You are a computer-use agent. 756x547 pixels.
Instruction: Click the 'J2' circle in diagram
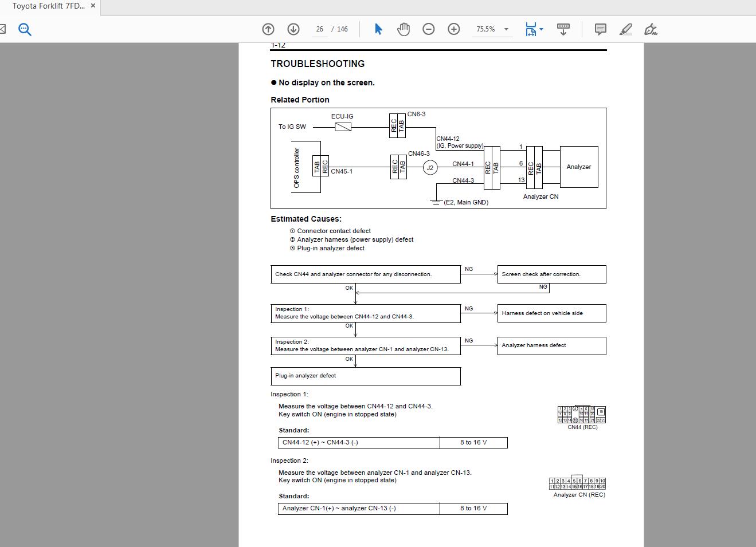pos(430,168)
